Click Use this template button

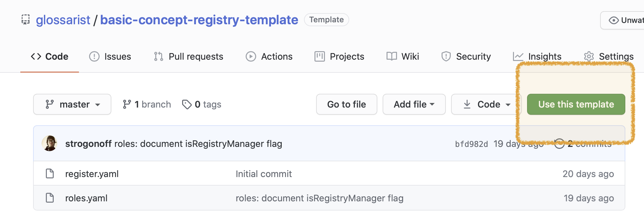tap(576, 104)
